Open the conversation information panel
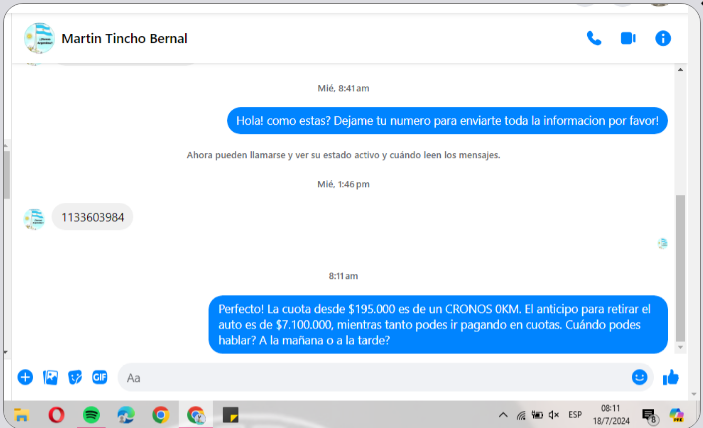The height and width of the screenshot is (428, 703). point(663,39)
